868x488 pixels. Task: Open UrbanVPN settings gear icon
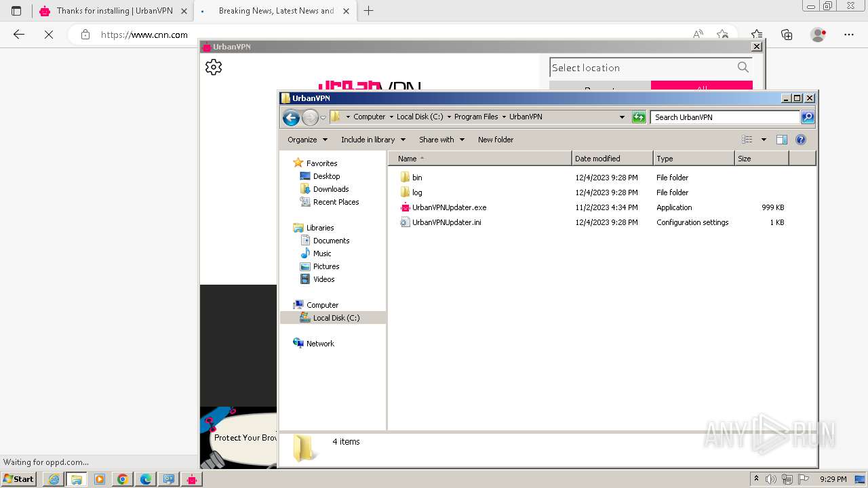click(214, 67)
